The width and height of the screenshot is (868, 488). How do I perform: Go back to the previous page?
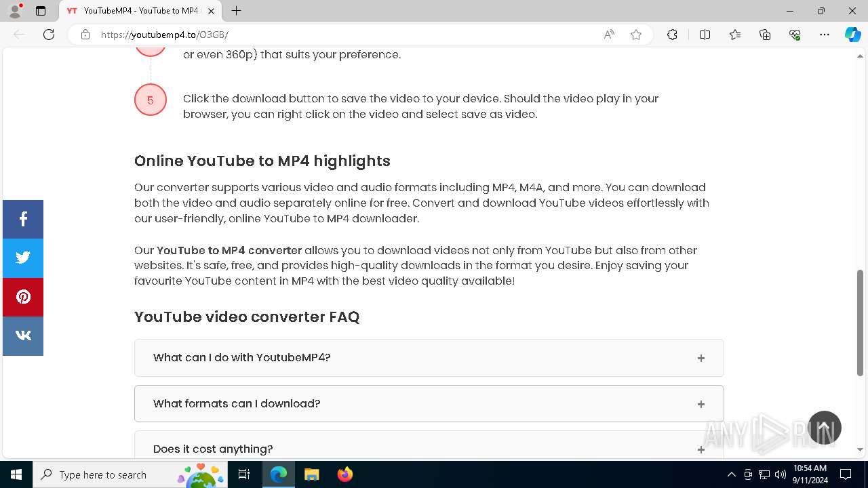(x=19, y=35)
